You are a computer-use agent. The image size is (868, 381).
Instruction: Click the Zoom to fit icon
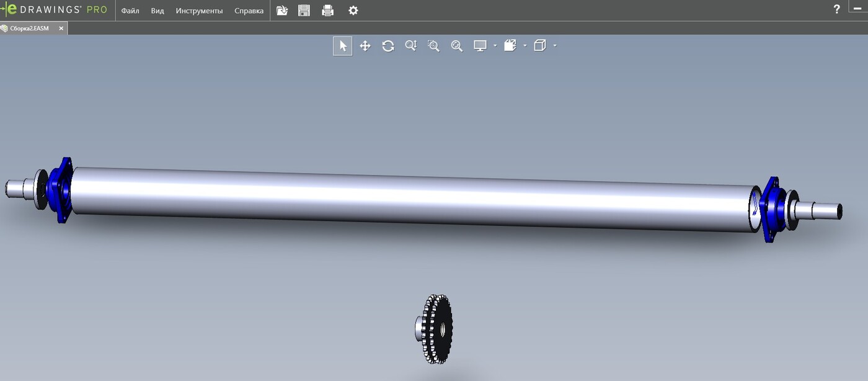[457, 46]
